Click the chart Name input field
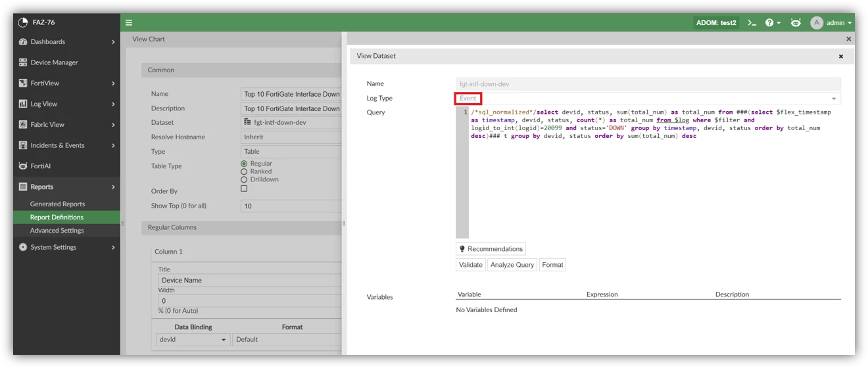This screenshot has width=868, height=368. (292, 94)
